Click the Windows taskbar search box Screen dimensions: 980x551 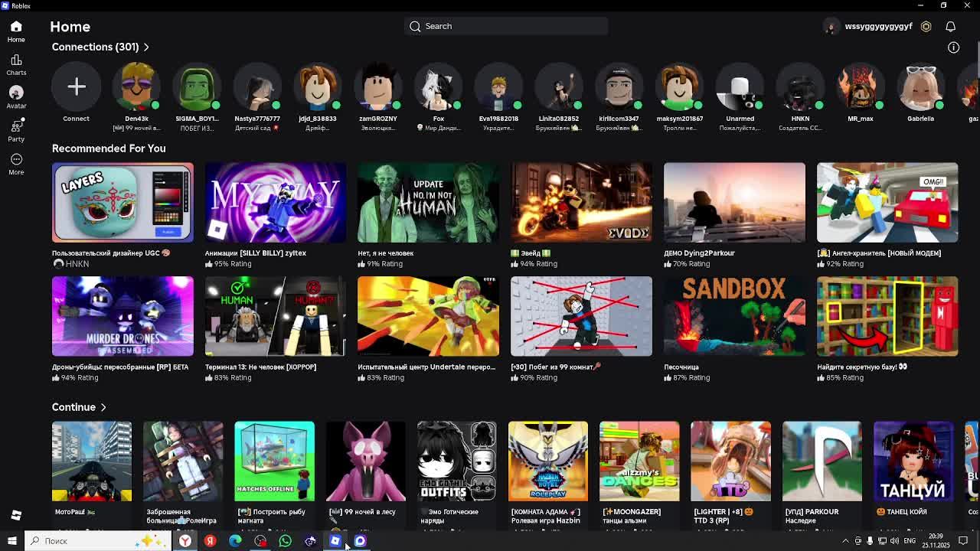click(99, 541)
